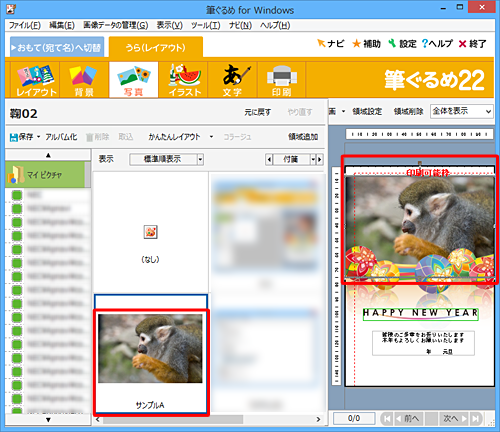Select the monkey photo on card preview
This screenshot has height=432, width=500.
click(x=420, y=226)
